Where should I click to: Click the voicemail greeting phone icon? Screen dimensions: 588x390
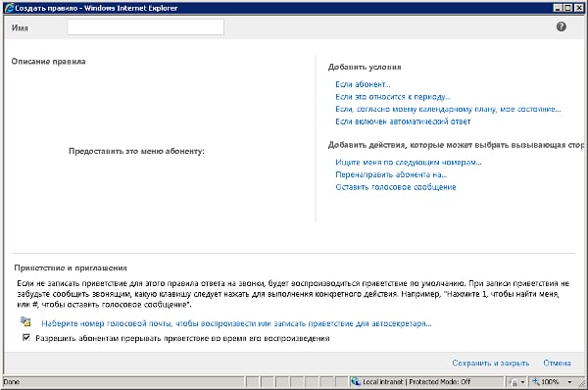pyautogui.click(x=25, y=321)
